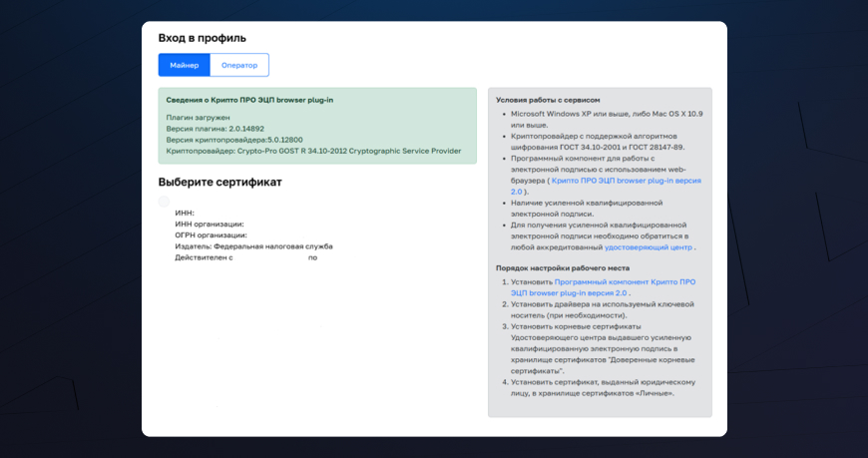Image resolution: width=868 pixels, height=458 pixels.
Task: Click the Версия криптопровайдера line
Action: [233, 140]
